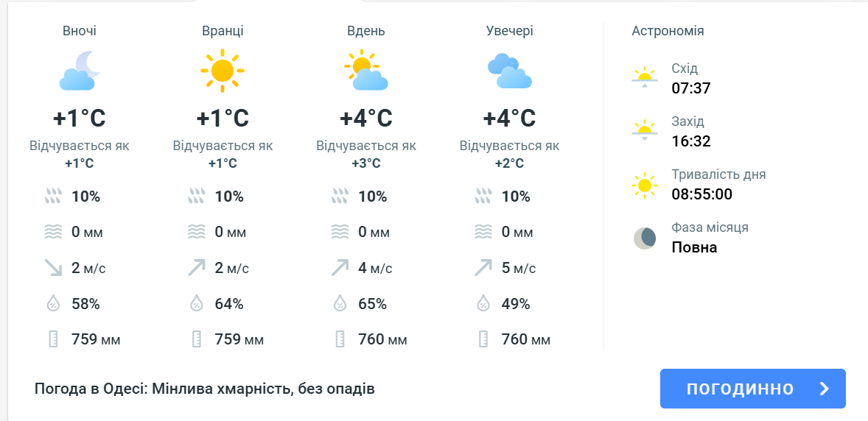Click the evening humidity droplet icon
Image resolution: width=868 pixels, height=421 pixels.
[x=483, y=303]
